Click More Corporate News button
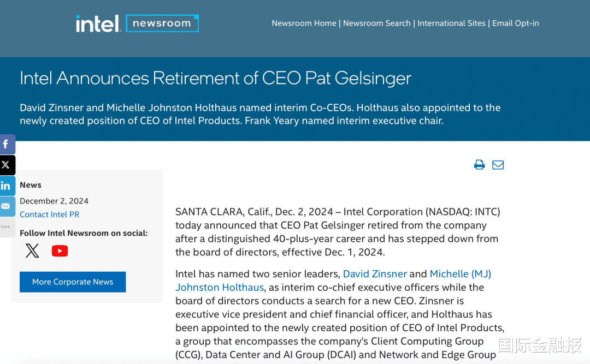The image size is (590, 364). [x=73, y=282]
